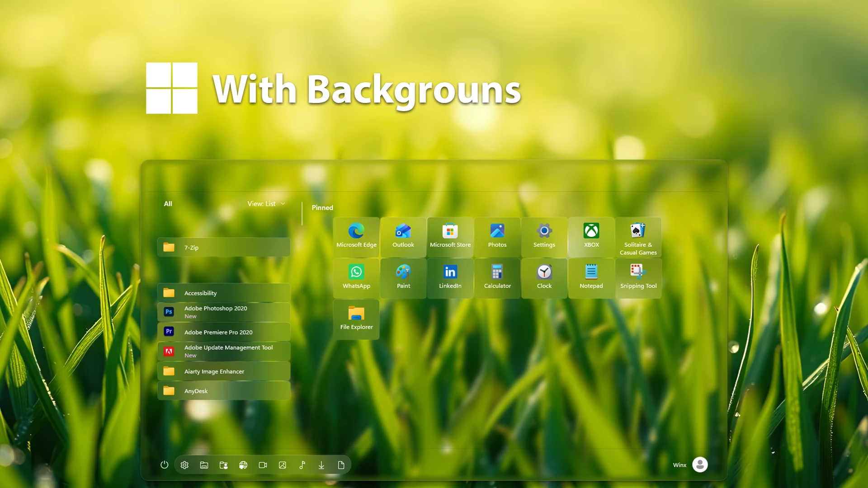Open the Documents folder icon
Image resolution: width=868 pixels, height=488 pixels.
341,465
